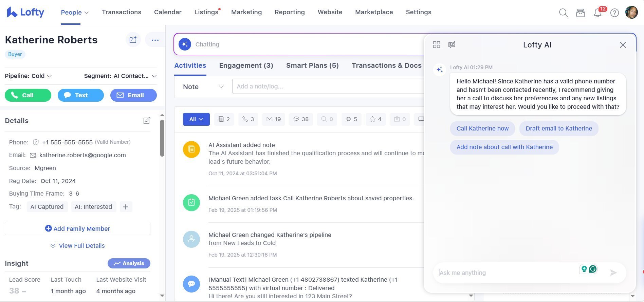Switch to the Smart Plans tab
This screenshot has height=302, width=644.
click(x=312, y=65)
